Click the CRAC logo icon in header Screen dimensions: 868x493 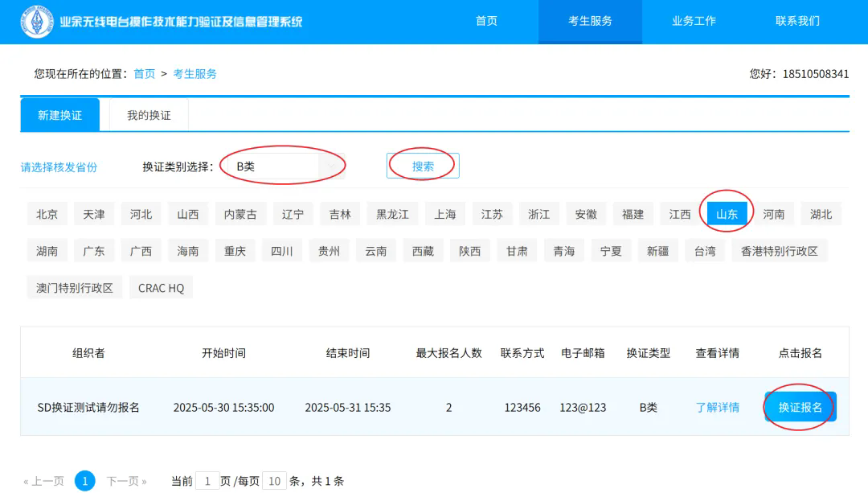37,22
